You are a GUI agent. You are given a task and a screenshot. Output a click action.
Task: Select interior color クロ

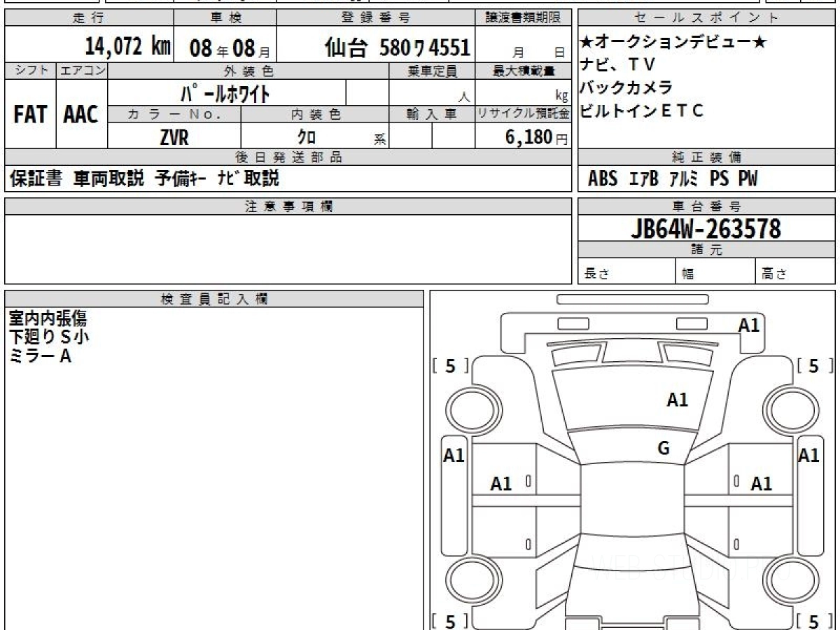coord(307,137)
